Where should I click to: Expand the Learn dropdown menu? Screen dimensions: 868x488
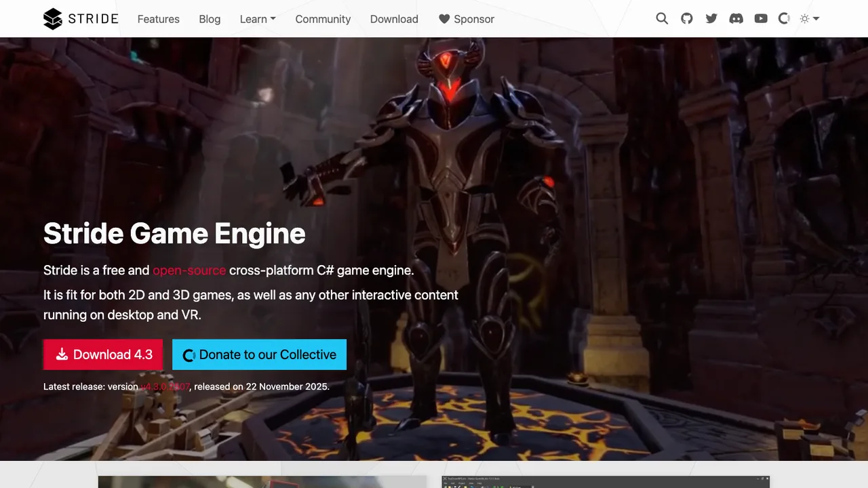258,19
